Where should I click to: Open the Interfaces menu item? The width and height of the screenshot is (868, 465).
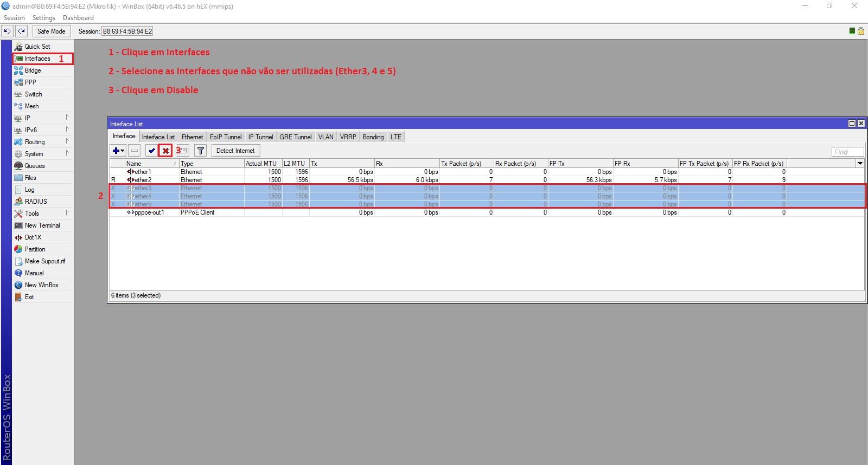(x=43, y=59)
